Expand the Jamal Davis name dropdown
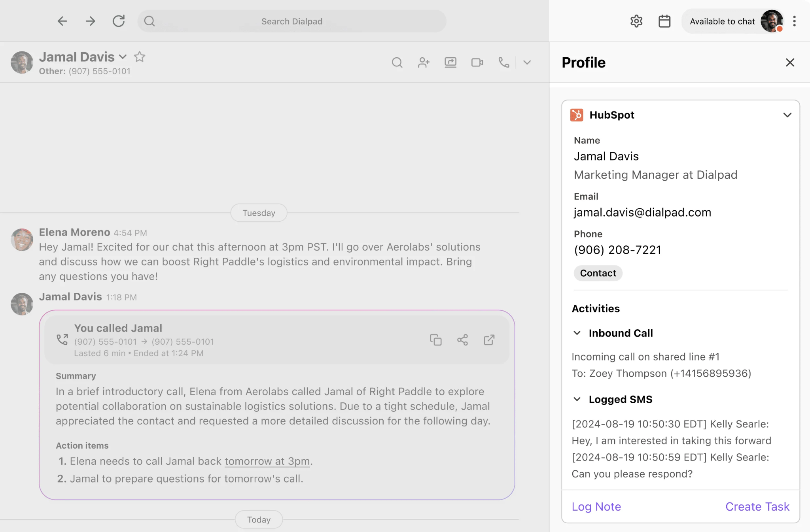 pyautogui.click(x=123, y=57)
